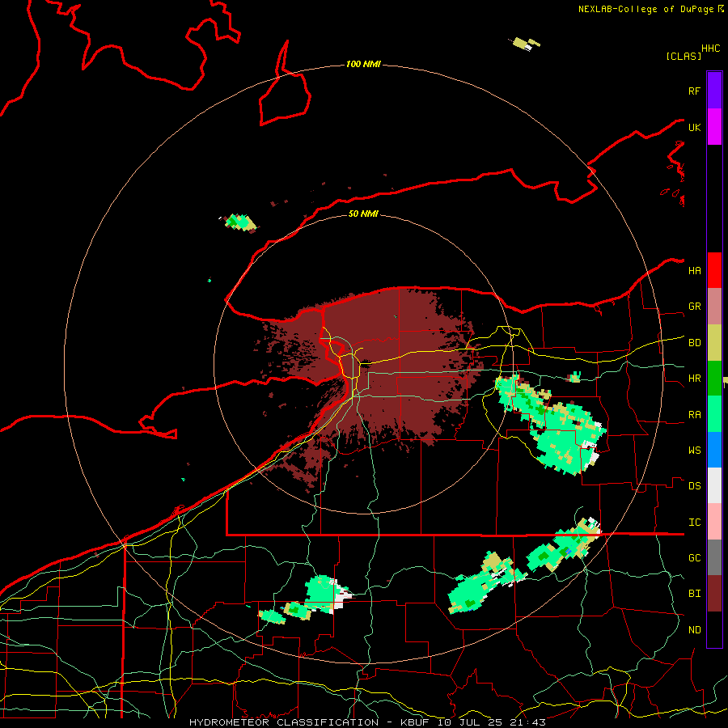The width and height of the screenshot is (728, 728).
Task: Select the IC pink legend block
Action: [x=714, y=522]
